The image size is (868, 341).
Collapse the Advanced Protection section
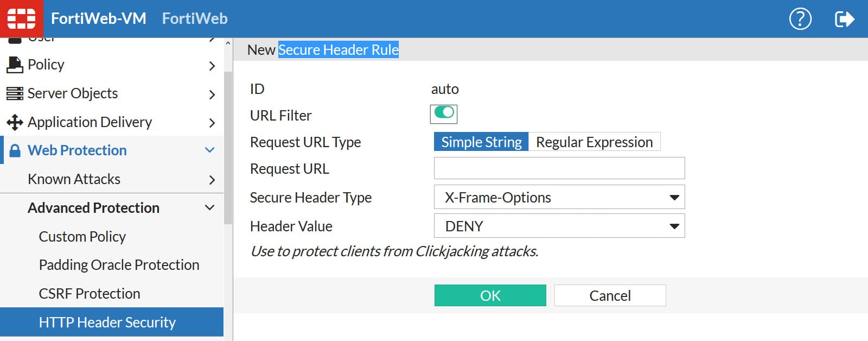click(93, 207)
